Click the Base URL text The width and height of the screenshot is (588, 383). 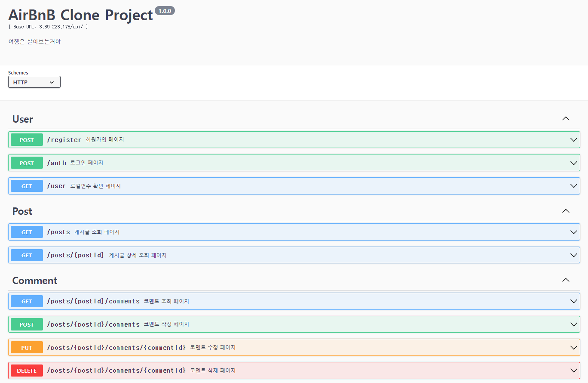point(48,27)
